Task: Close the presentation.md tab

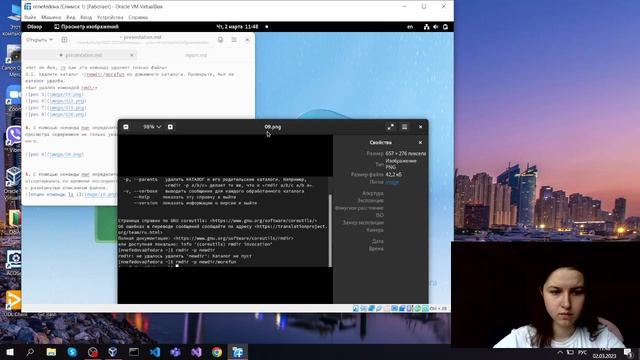Action: point(131,55)
